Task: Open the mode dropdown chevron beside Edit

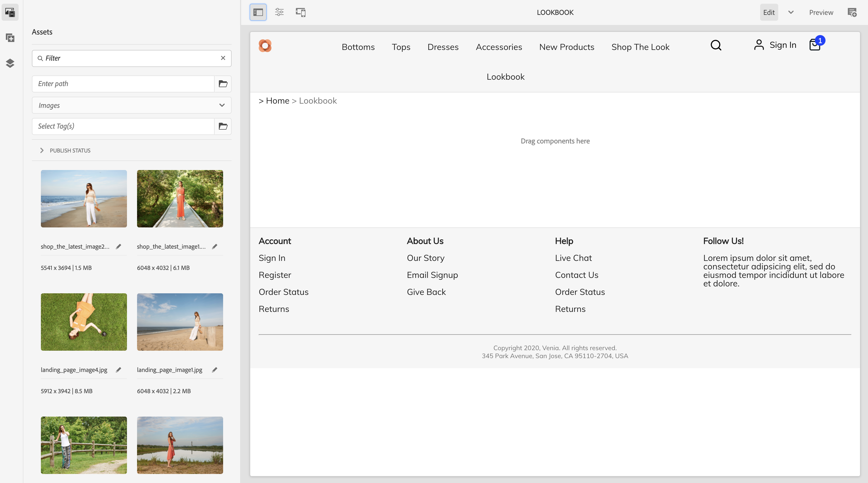Action: coord(790,12)
